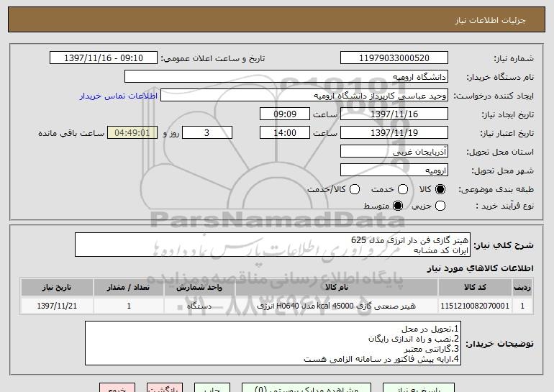Click the remaining time field 04:49:01

[132, 133]
